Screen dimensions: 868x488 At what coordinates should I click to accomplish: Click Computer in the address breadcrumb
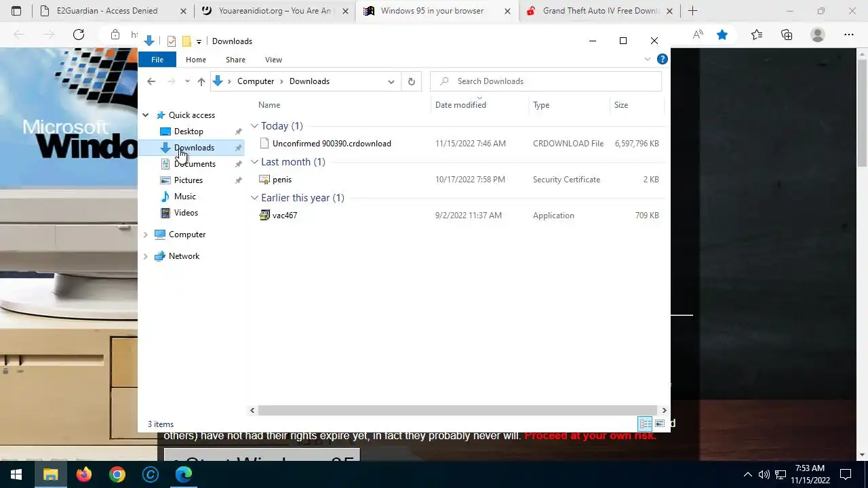pyautogui.click(x=256, y=81)
